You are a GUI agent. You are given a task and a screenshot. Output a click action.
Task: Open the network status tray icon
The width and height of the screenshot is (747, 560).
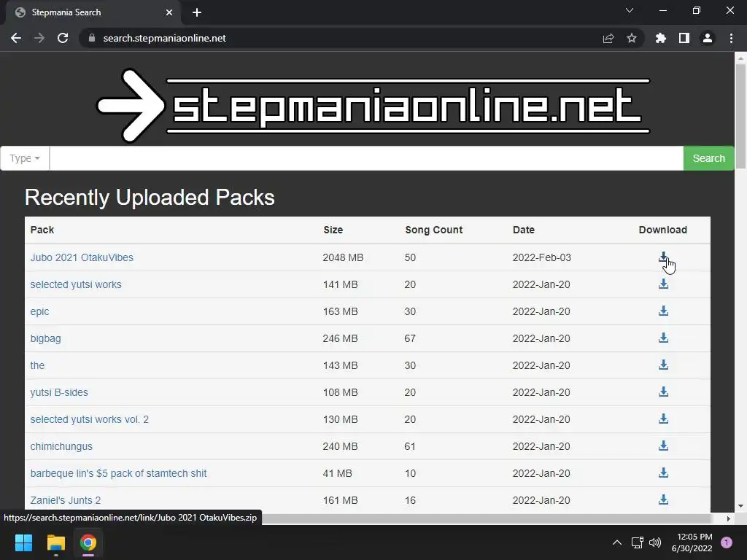(x=637, y=542)
